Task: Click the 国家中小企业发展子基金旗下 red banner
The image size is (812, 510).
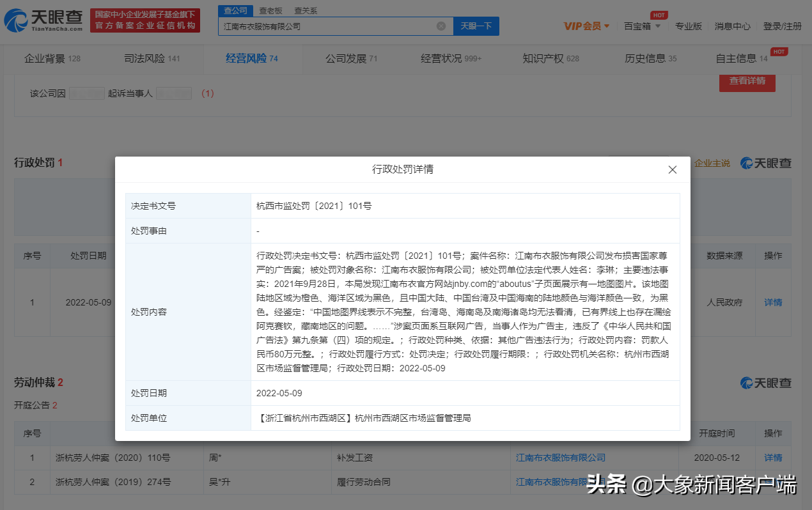Action: 145,20
